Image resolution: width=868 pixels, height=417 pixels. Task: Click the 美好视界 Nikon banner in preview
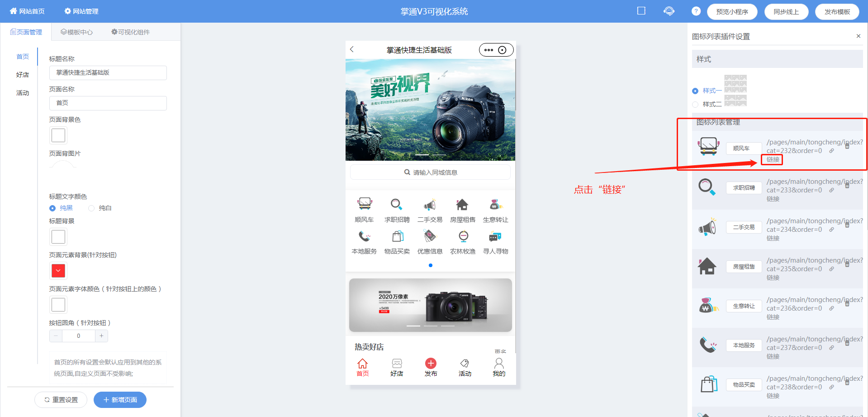[430, 110]
